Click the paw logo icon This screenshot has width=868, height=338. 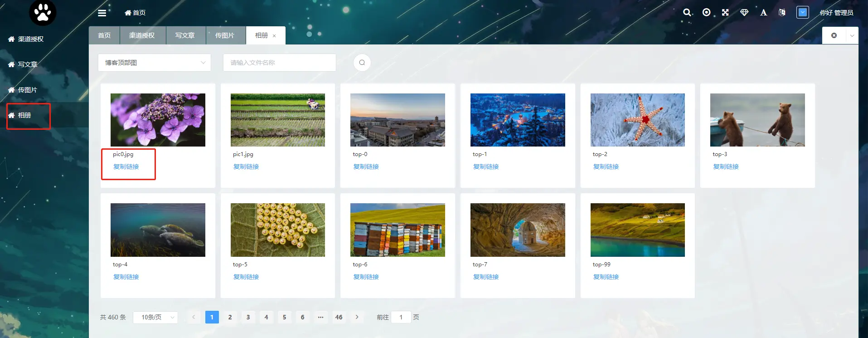[43, 12]
